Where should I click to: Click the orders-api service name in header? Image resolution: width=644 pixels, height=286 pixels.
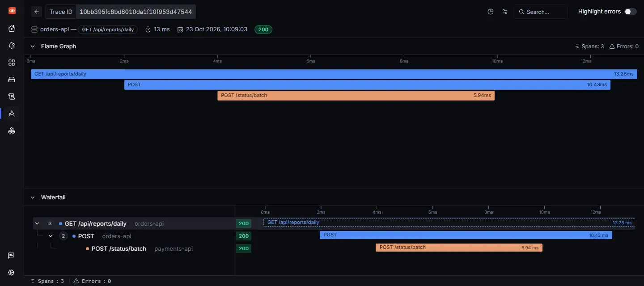pos(55,29)
